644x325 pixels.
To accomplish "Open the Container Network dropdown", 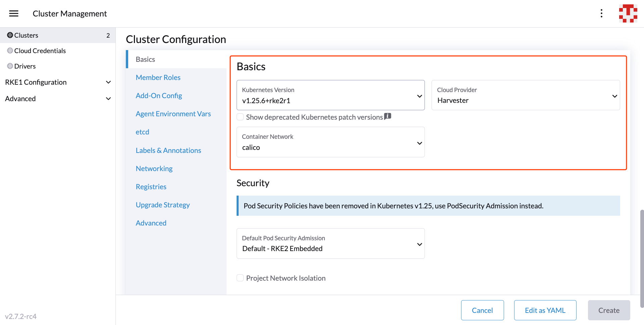I will coord(419,143).
